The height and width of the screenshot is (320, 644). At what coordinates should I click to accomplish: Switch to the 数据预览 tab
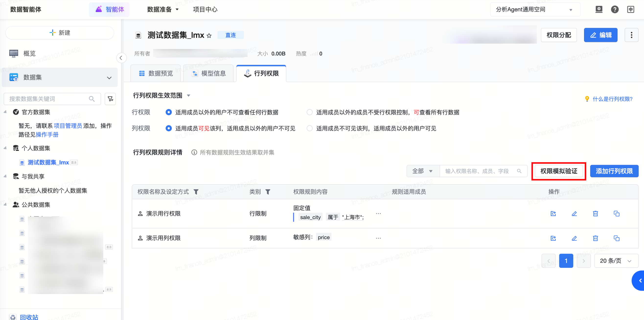(x=156, y=73)
